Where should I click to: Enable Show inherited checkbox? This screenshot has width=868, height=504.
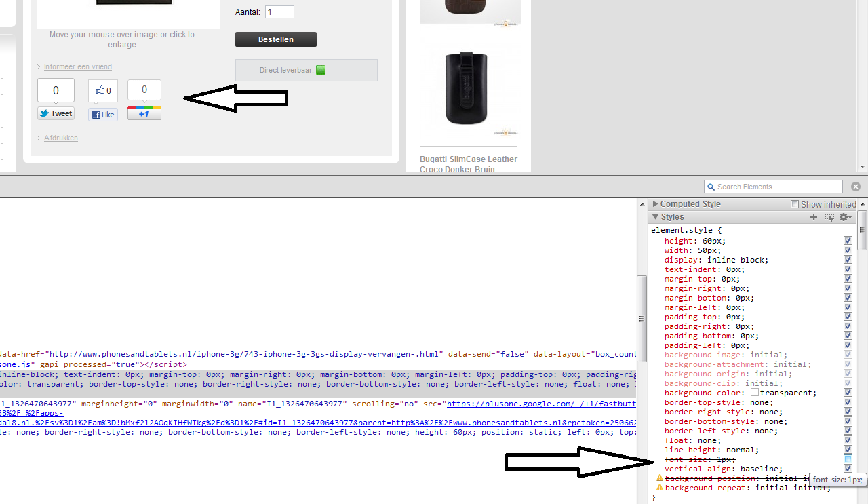tap(795, 204)
